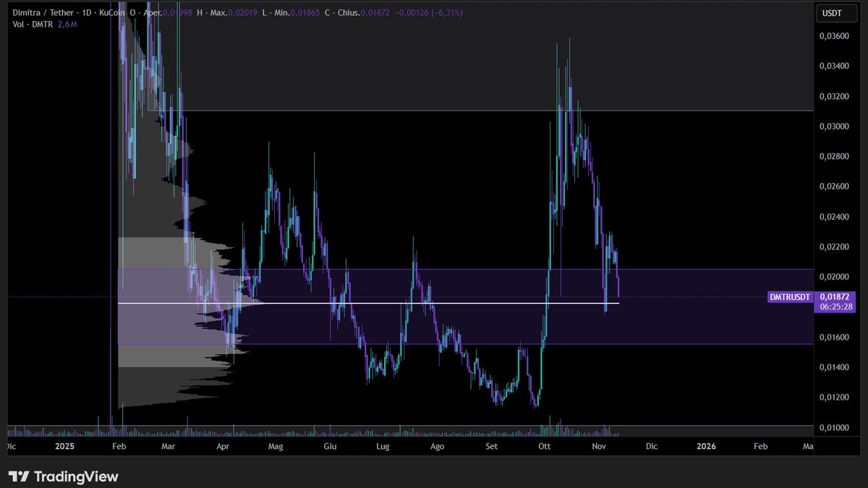
Task: Click the Nov month label on time axis
Action: tap(598, 446)
